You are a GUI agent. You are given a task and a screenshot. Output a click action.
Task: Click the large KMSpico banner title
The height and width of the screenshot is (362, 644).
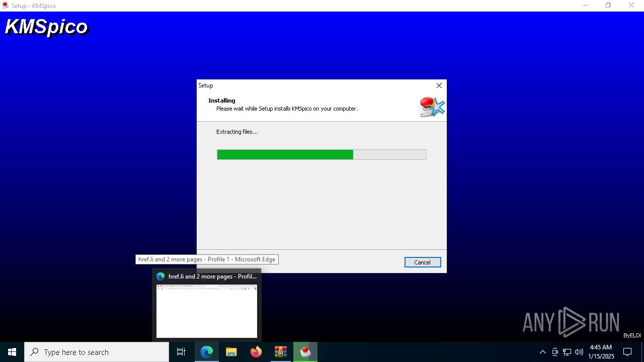pos(46,27)
